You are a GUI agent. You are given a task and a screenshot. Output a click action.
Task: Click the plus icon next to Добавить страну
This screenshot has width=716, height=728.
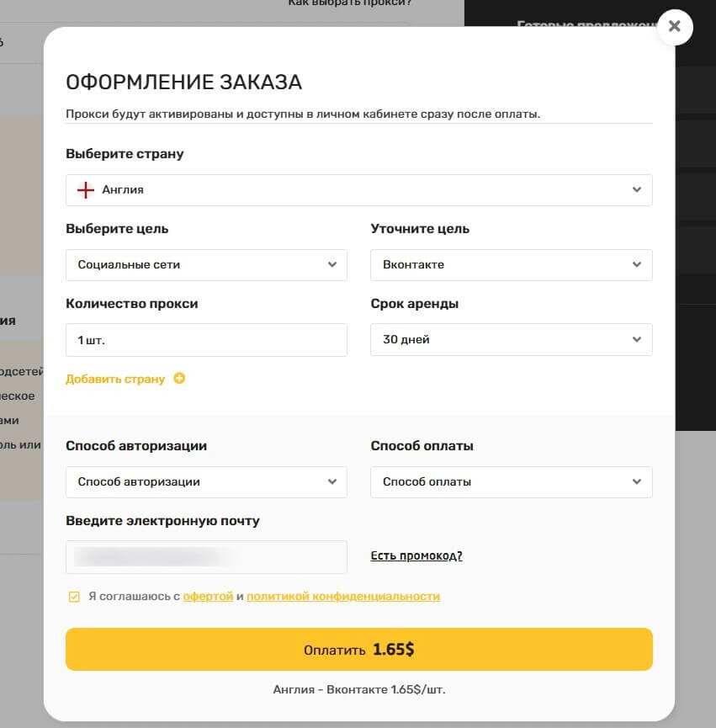click(179, 379)
